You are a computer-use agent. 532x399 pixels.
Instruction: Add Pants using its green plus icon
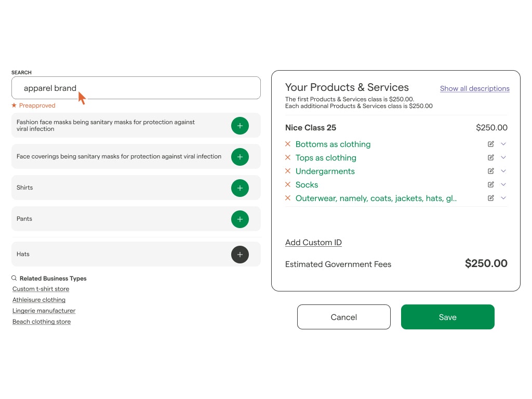(240, 219)
